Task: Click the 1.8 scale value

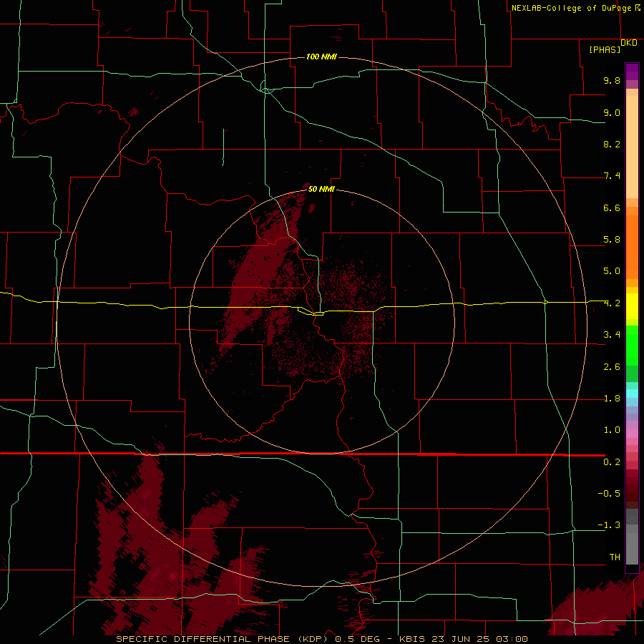Action: pos(612,399)
